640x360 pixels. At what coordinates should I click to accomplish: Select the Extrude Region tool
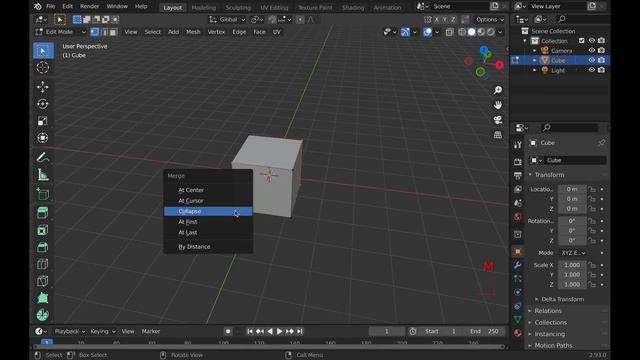pyautogui.click(x=43, y=213)
